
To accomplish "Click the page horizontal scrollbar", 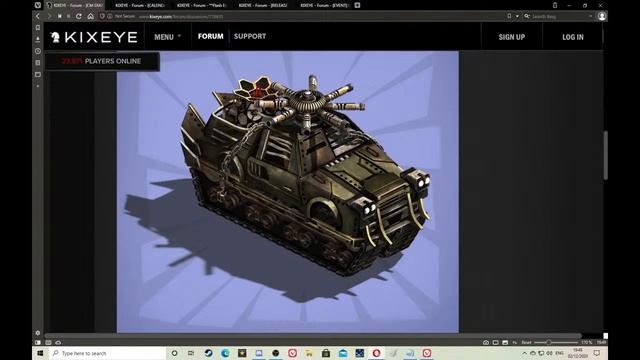I will tap(312, 336).
